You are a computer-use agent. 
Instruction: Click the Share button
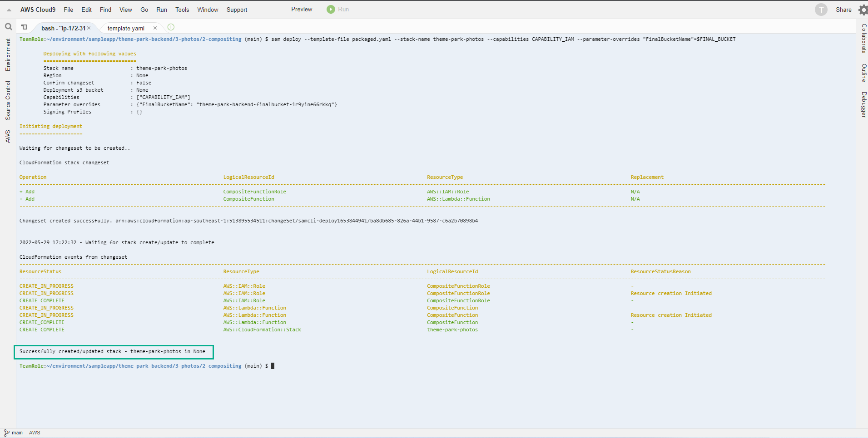(x=843, y=10)
